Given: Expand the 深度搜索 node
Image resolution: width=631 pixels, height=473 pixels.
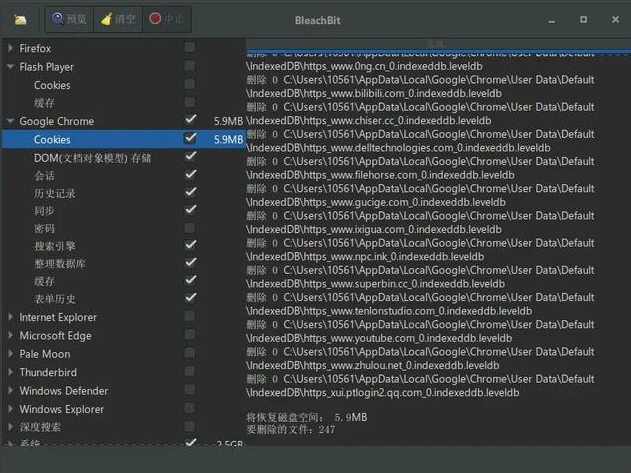Looking at the screenshot, I should click(x=10, y=427).
